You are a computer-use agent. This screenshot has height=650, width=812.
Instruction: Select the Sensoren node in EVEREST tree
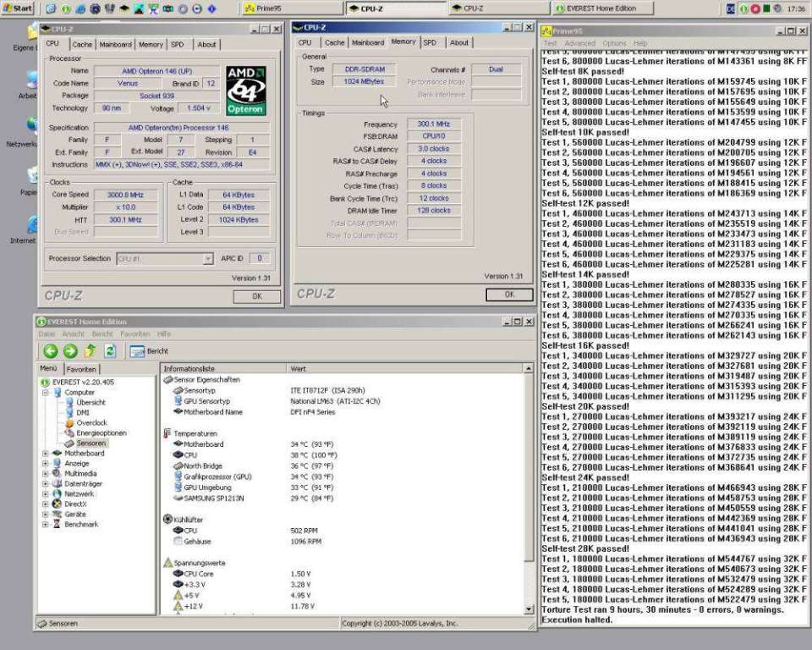point(91,443)
